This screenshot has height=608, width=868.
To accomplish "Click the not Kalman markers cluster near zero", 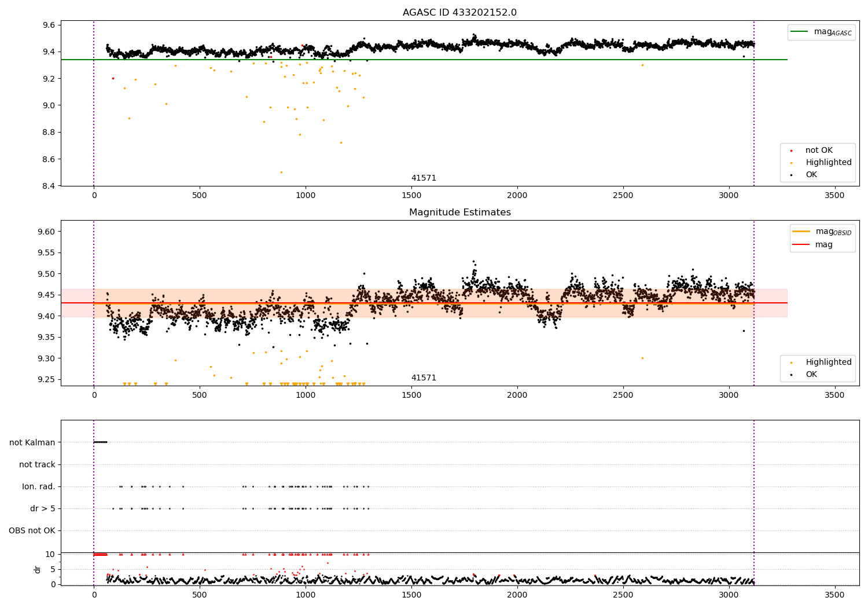I will (x=100, y=442).
